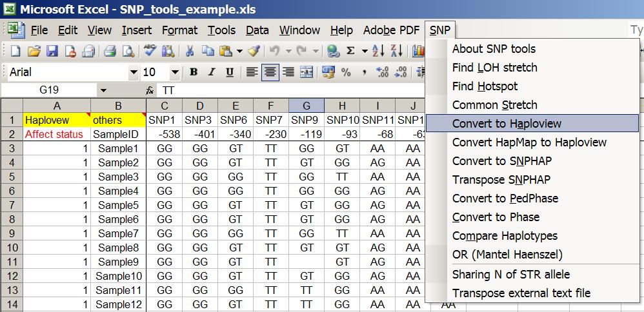Screen dimensions: 644x312
Task: Open the Data menu
Action: point(257,30)
